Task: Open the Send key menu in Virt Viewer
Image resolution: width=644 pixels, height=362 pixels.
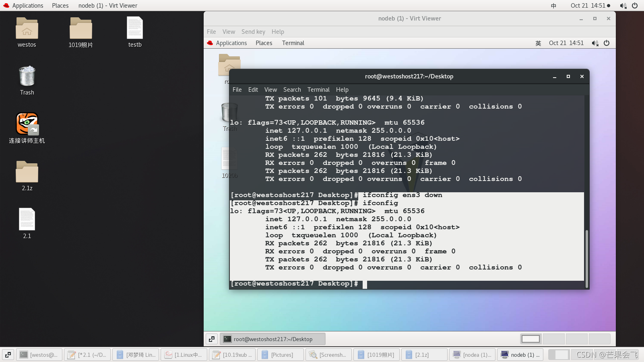Action: (x=253, y=31)
